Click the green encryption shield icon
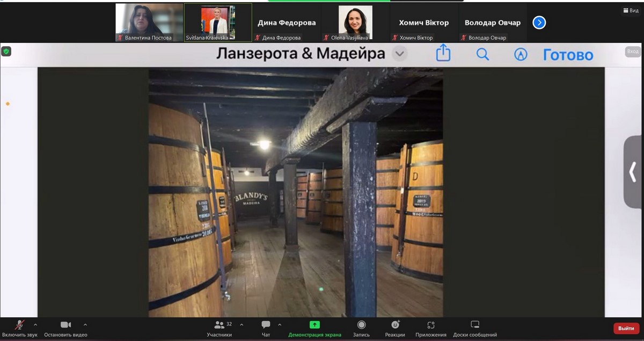This screenshot has height=341, width=644. click(6, 52)
